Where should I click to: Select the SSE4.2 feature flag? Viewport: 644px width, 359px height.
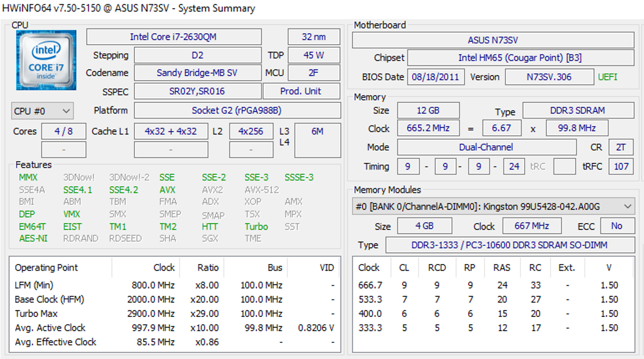tap(124, 190)
